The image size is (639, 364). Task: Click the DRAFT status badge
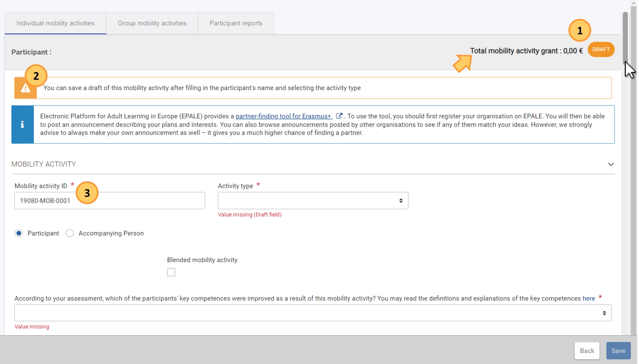601,49
